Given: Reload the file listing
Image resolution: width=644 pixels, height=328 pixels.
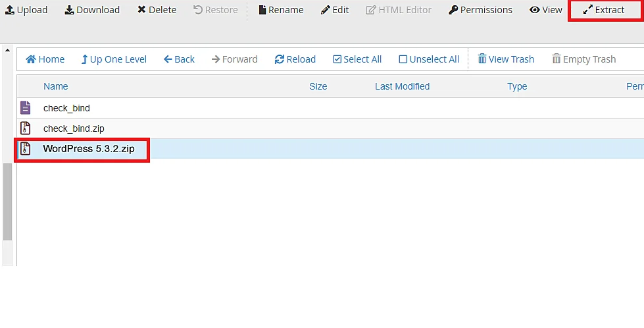Looking at the screenshot, I should tap(295, 59).
